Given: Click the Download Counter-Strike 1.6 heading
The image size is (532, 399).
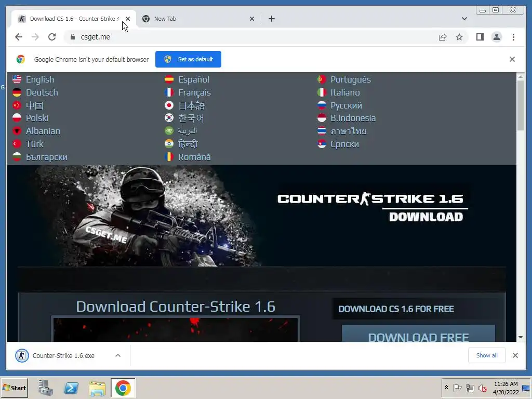Looking at the screenshot, I should tap(176, 307).
